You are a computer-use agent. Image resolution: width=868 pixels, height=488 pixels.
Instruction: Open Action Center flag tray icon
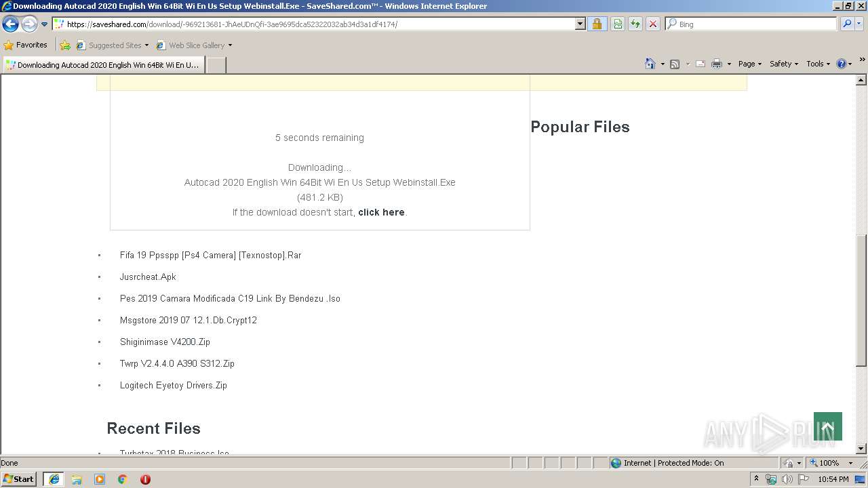pos(804,479)
